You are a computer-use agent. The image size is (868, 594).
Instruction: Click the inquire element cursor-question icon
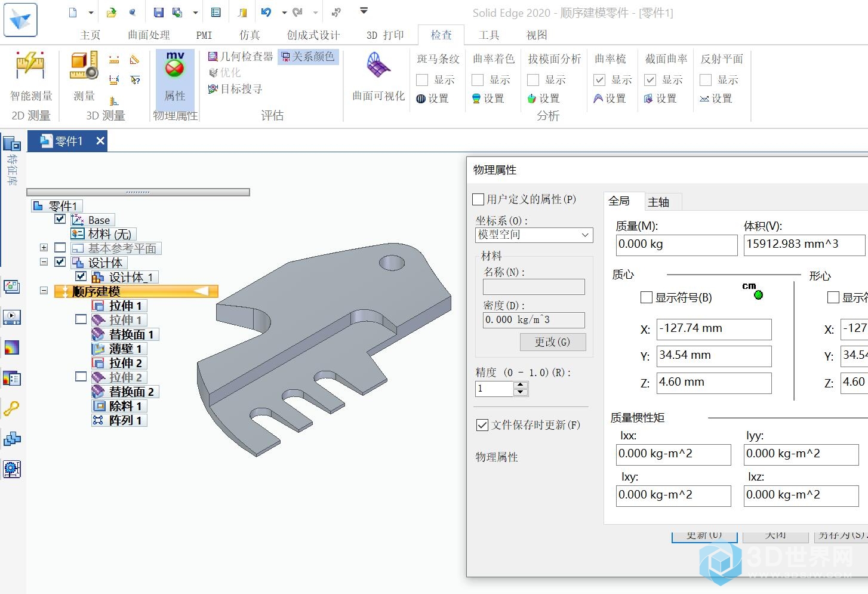(135, 79)
